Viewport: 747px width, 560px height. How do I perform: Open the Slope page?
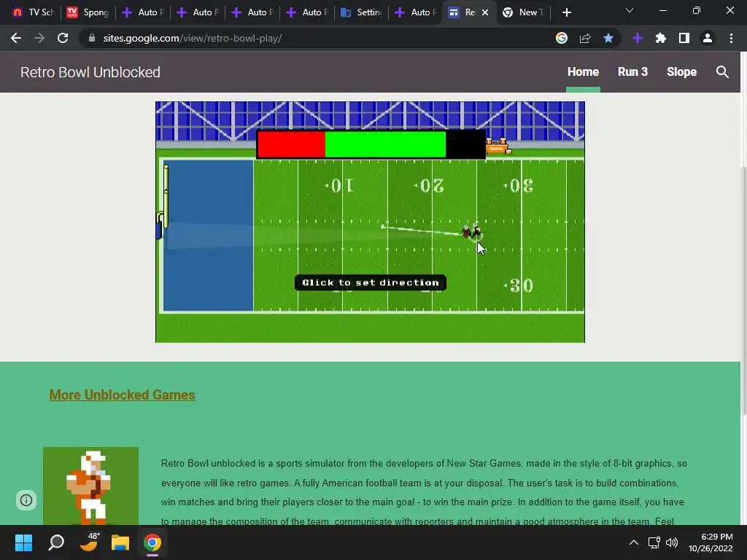[682, 72]
